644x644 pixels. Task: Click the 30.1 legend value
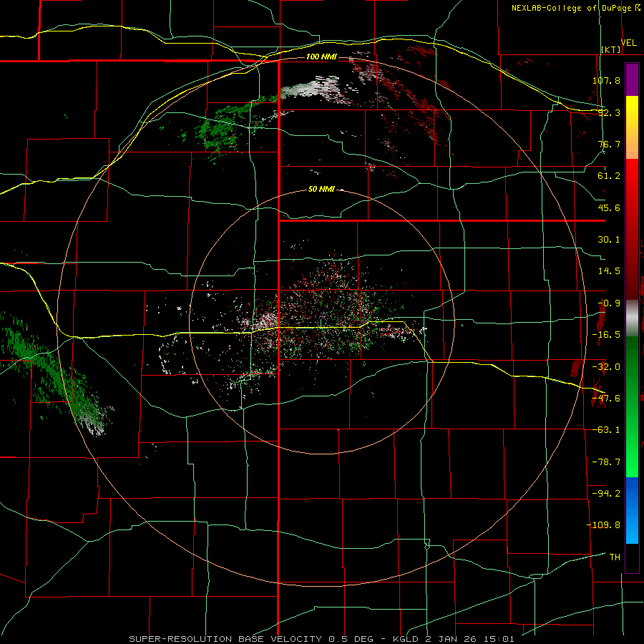pyautogui.click(x=609, y=240)
